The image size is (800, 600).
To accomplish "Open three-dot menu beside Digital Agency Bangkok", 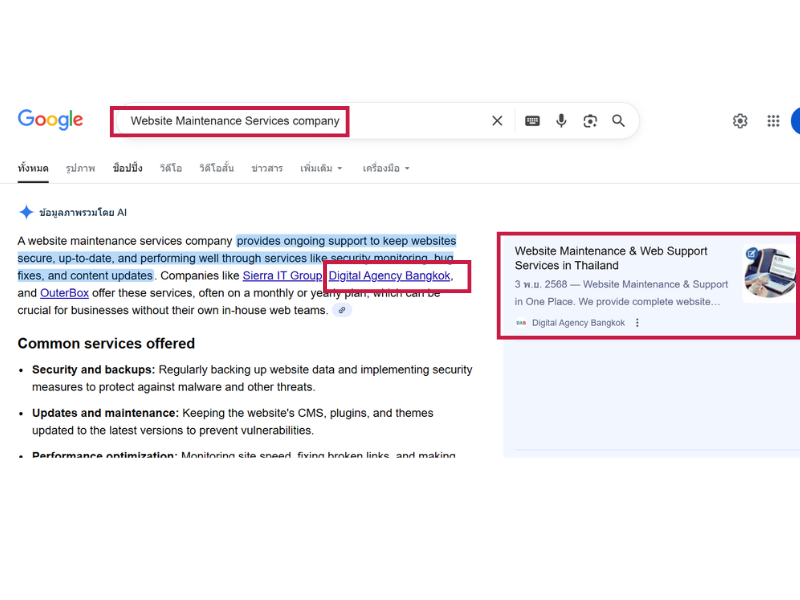I will tap(637, 323).
